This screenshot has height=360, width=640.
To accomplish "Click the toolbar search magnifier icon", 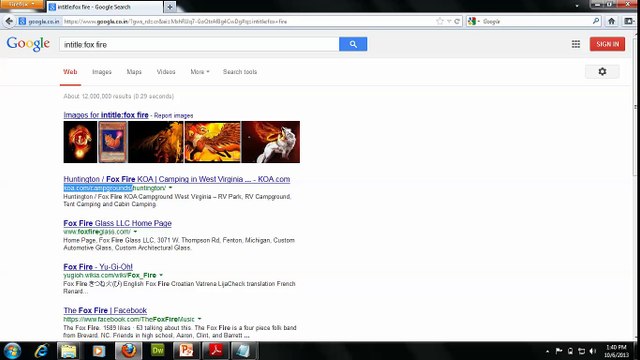I will point(596,21).
